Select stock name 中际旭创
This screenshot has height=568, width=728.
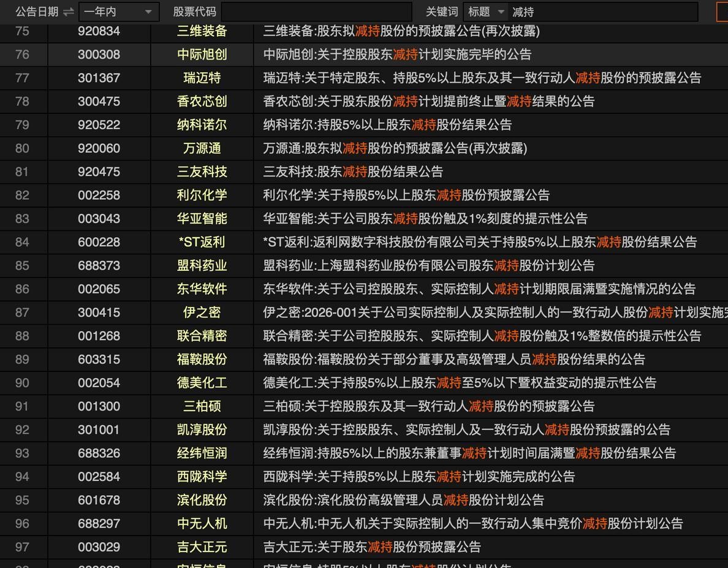click(202, 55)
